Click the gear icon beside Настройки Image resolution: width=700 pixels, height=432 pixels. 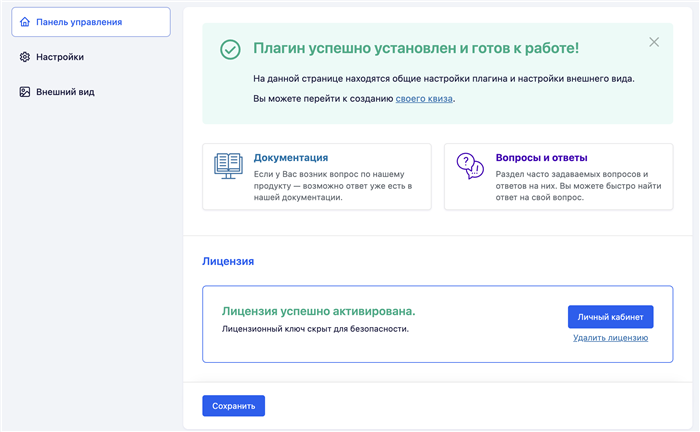click(25, 57)
